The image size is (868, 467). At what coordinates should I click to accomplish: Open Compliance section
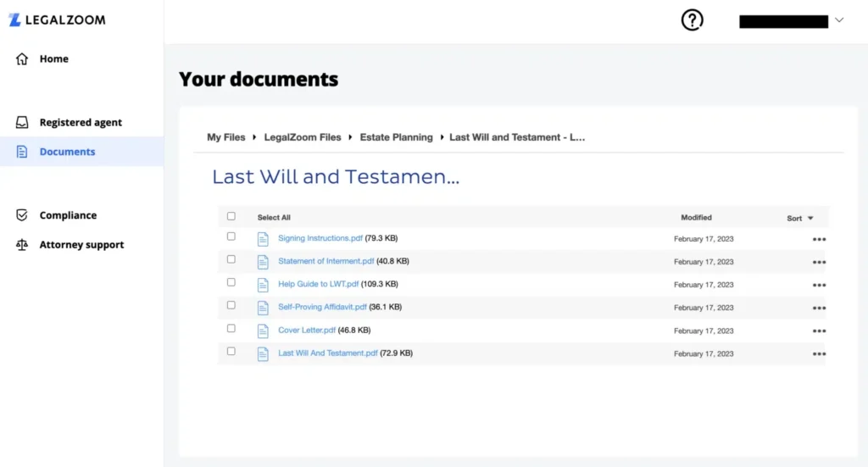pyautogui.click(x=68, y=215)
